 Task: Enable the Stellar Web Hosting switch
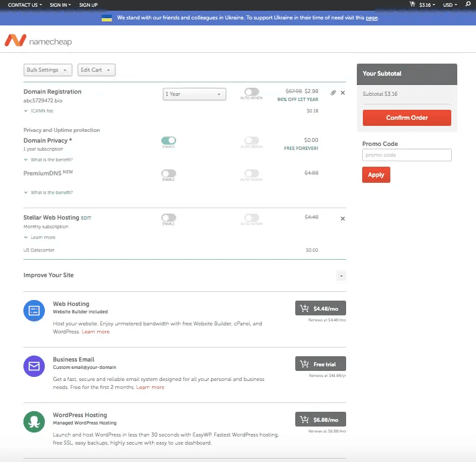tap(169, 218)
